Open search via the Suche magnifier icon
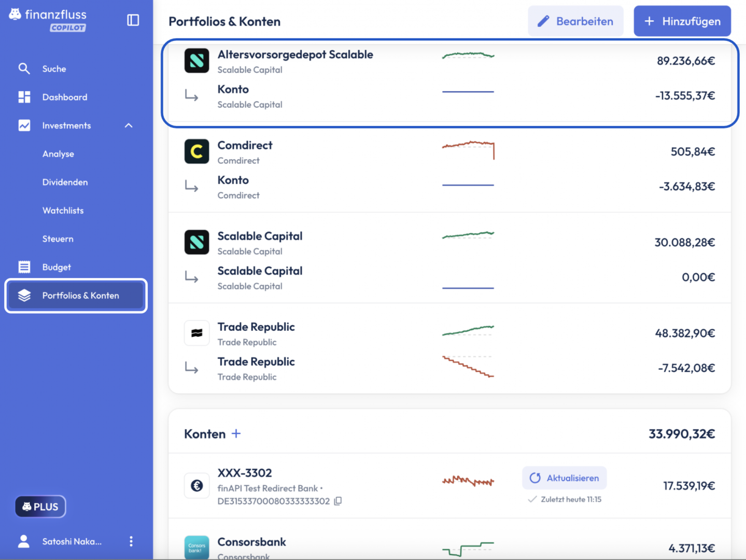This screenshot has width=746, height=560. tap(24, 68)
